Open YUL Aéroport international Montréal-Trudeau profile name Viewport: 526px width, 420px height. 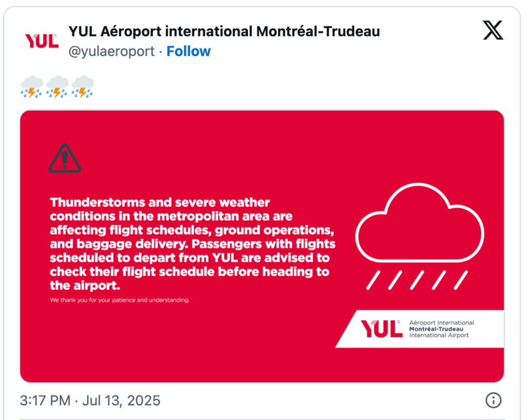[x=224, y=32]
